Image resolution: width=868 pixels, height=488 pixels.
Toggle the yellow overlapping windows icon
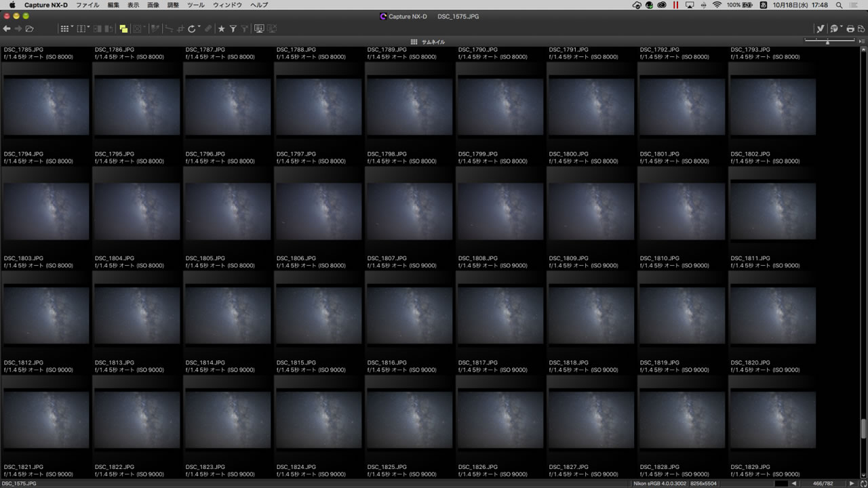(x=123, y=28)
